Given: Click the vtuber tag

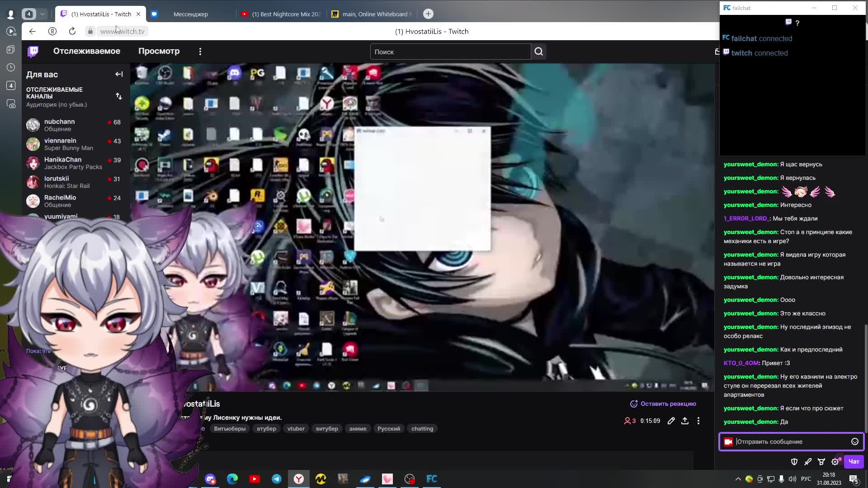Looking at the screenshot, I should pyautogui.click(x=296, y=428).
